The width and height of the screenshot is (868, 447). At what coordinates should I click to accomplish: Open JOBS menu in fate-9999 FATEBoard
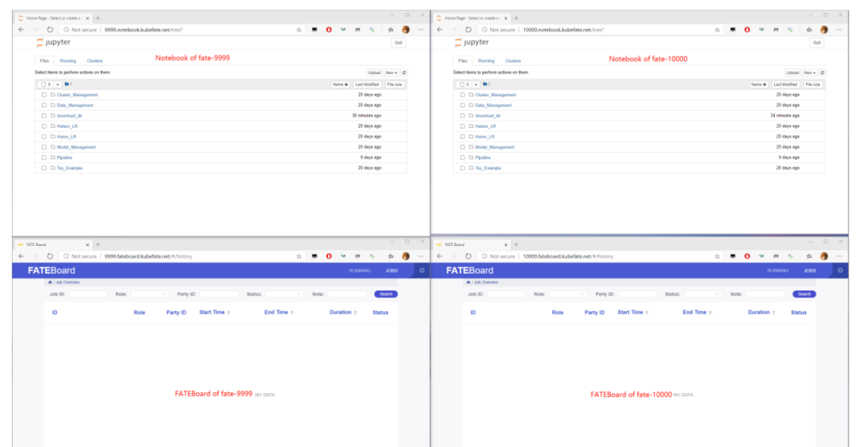(391, 271)
